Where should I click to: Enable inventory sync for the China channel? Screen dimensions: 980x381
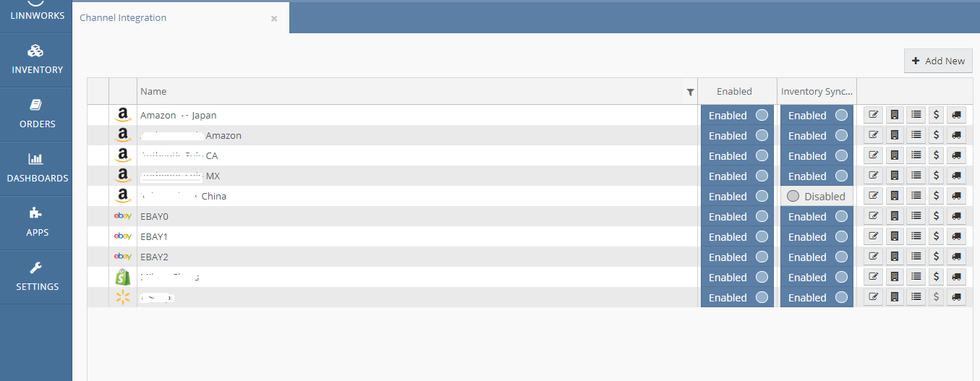(817, 196)
